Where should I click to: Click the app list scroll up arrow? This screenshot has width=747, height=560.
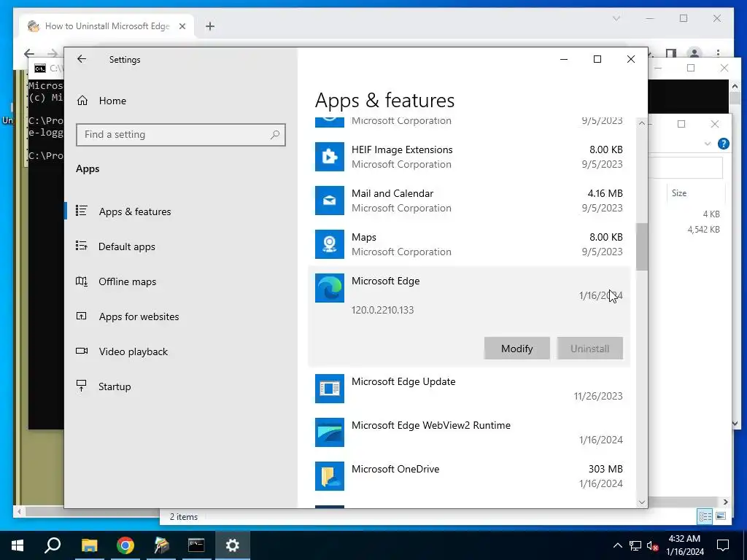click(x=642, y=123)
